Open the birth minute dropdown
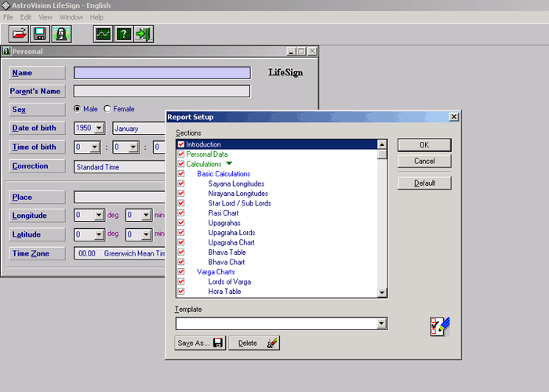This screenshot has width=549, height=392. [133, 147]
